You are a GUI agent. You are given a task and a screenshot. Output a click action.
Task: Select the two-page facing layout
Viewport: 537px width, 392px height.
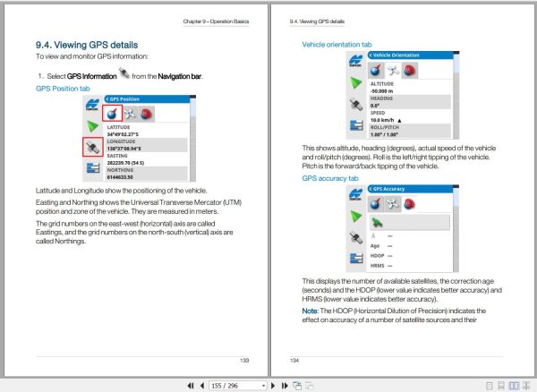514,386
